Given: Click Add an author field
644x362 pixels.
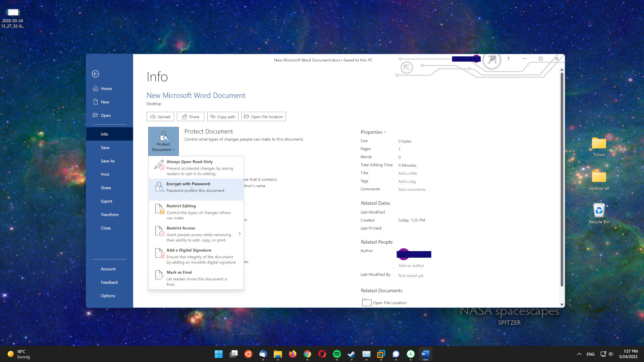Looking at the screenshot, I should coord(411,265).
